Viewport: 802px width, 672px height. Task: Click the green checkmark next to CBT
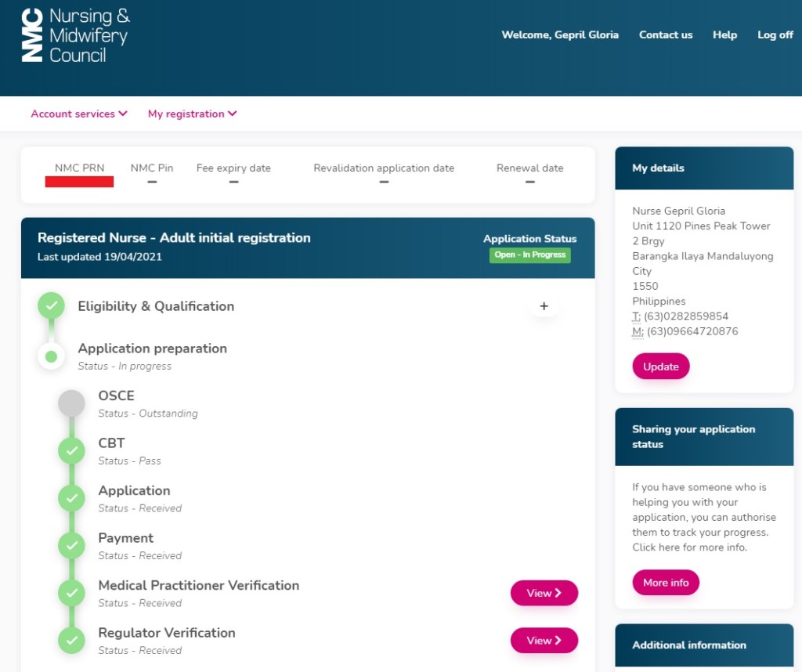point(71,450)
